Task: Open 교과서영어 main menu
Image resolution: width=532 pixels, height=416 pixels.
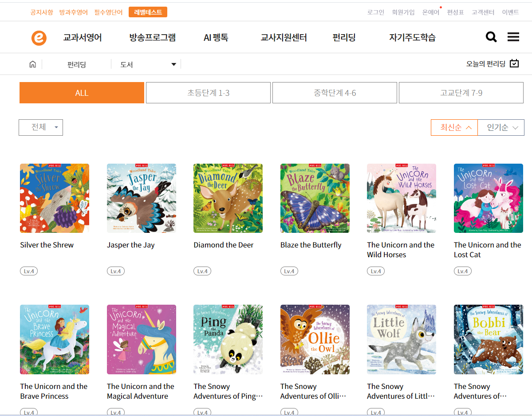Action: coord(83,37)
